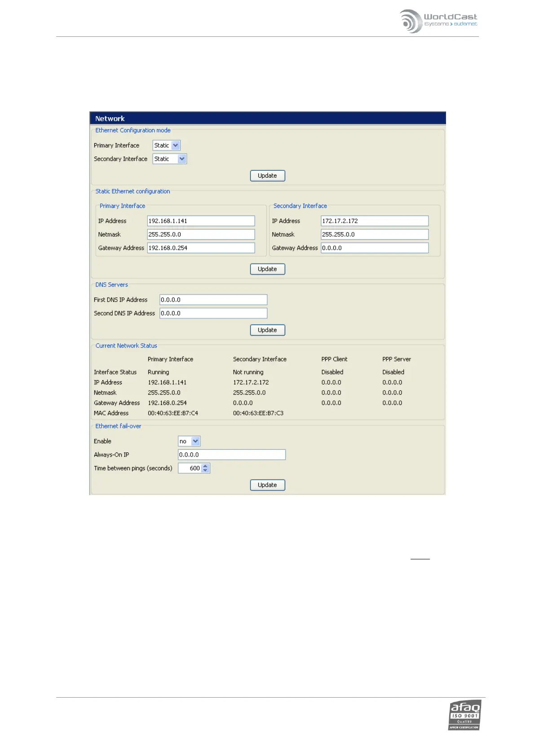Image resolution: width=535 pixels, height=756 pixels.
Task: Click the Primary Interface IP Address field
Action: click(x=201, y=221)
